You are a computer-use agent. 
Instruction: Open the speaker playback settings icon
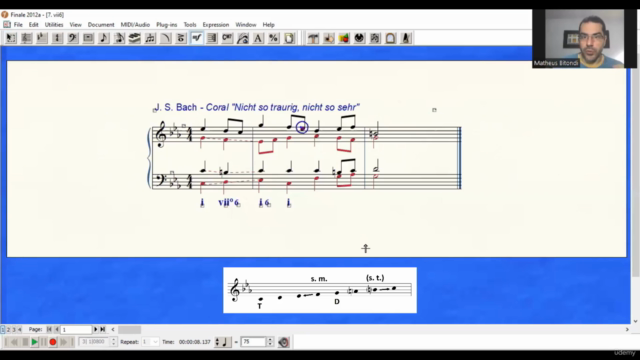point(284,342)
